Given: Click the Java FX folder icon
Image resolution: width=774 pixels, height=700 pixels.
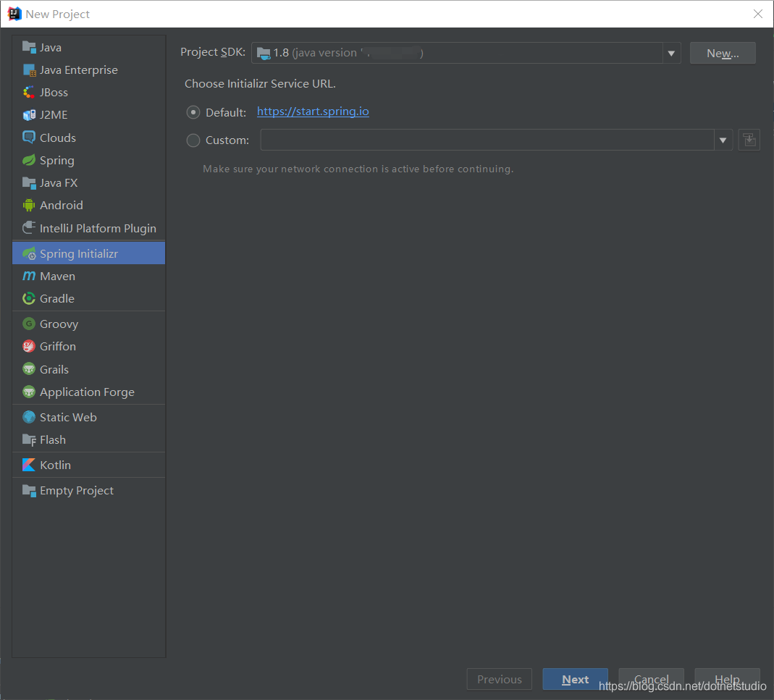Looking at the screenshot, I should [x=29, y=182].
